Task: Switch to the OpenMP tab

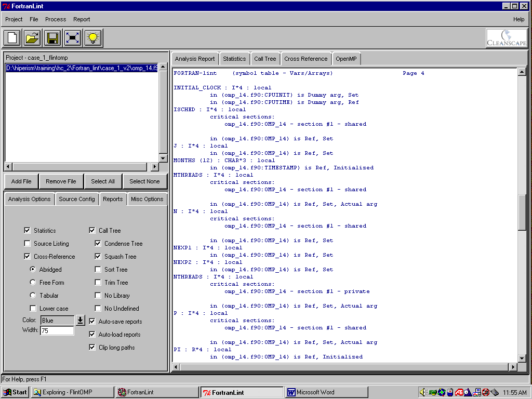Action: [346, 59]
